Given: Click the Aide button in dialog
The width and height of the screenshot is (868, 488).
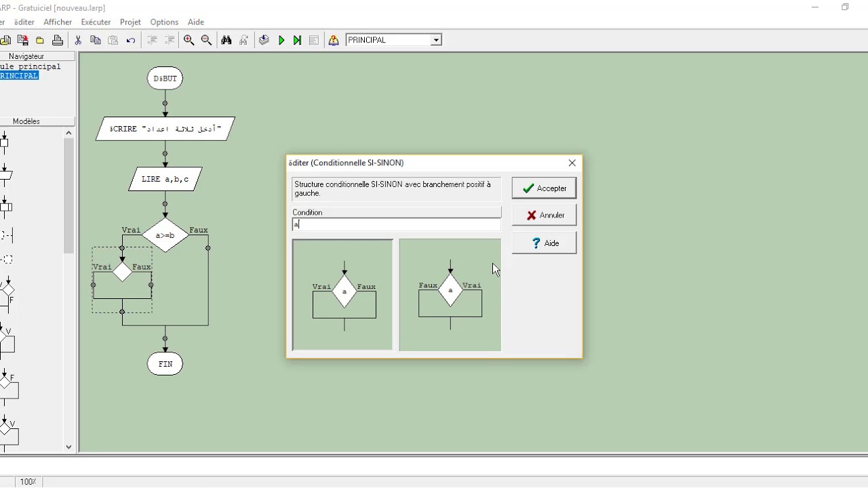Looking at the screenshot, I should (544, 243).
